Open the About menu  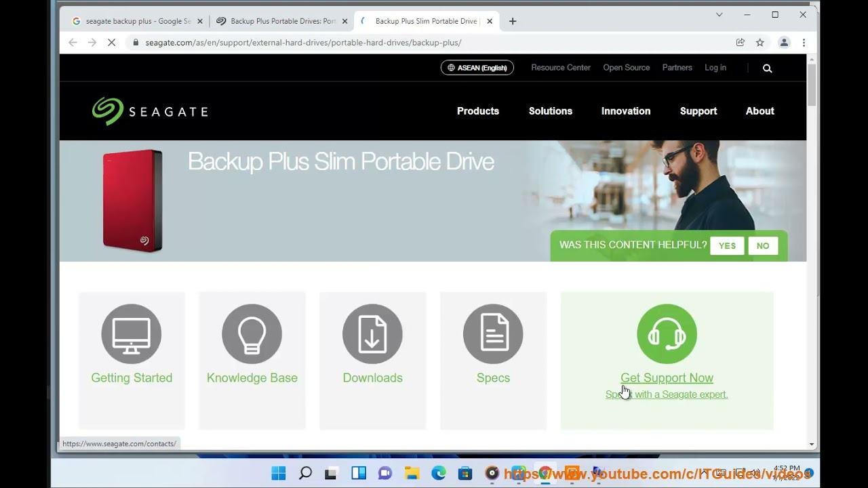click(x=760, y=111)
